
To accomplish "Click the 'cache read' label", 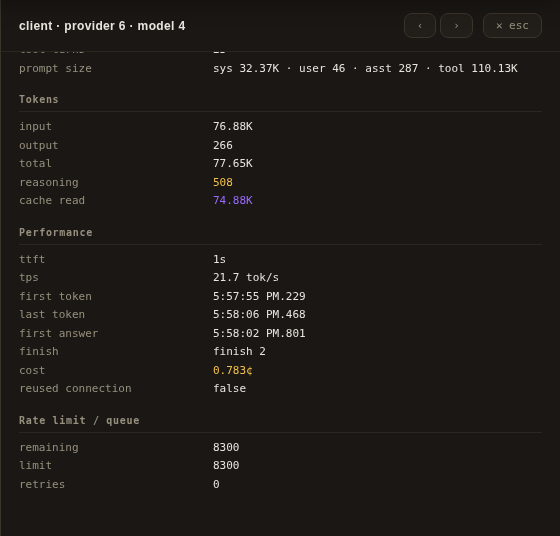I will [x=52, y=200].
